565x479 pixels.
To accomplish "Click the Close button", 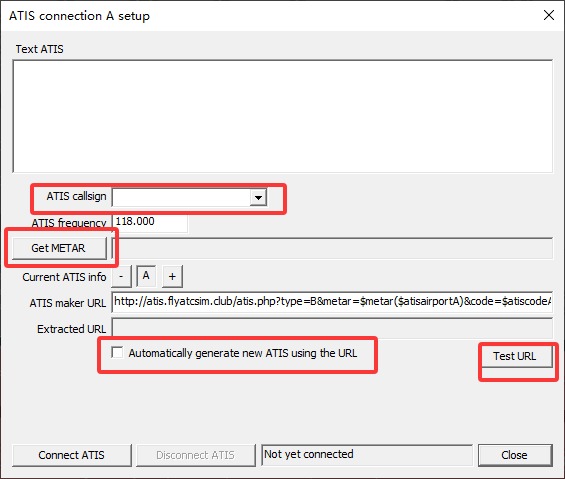I will 515,455.
